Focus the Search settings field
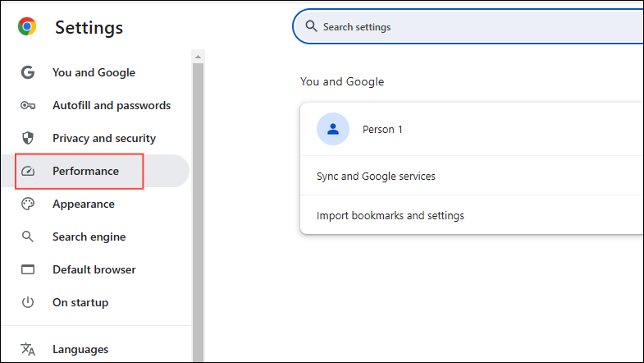 [468, 27]
